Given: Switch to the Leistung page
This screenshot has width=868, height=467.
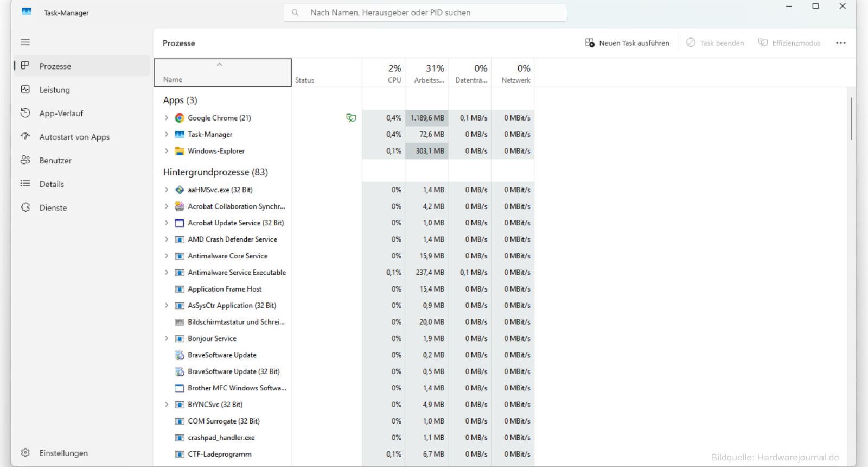Looking at the screenshot, I should 81,90.
